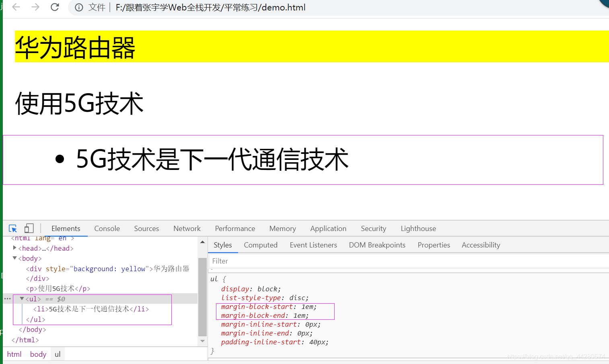This screenshot has height=364, width=609.
Task: Click the DOM panel scroll up arrow
Action: coord(202,242)
